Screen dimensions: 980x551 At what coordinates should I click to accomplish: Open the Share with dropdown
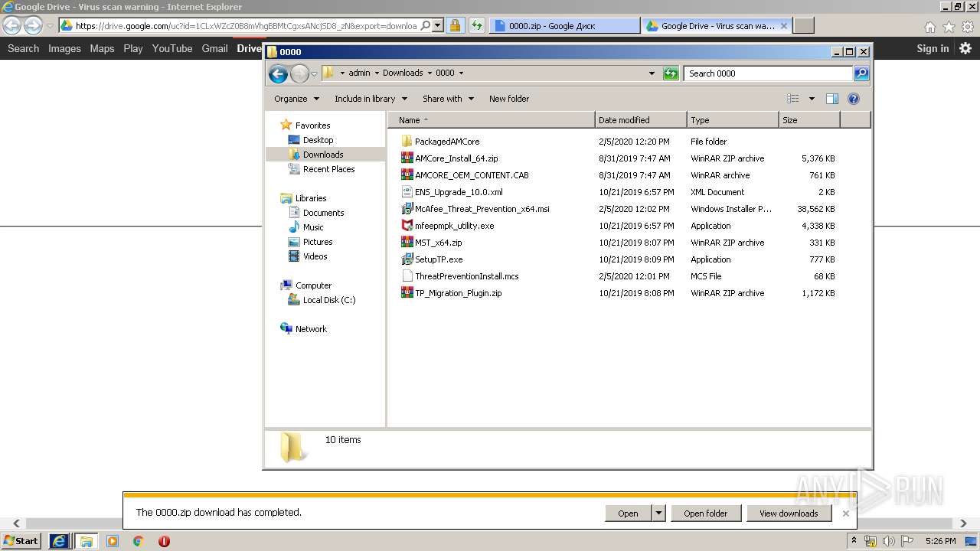coord(448,99)
